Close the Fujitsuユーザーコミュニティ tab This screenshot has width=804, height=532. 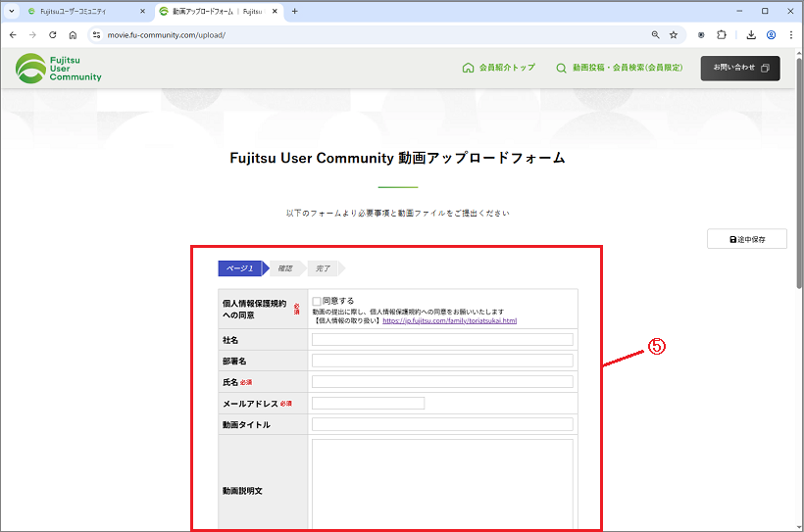coord(142,12)
